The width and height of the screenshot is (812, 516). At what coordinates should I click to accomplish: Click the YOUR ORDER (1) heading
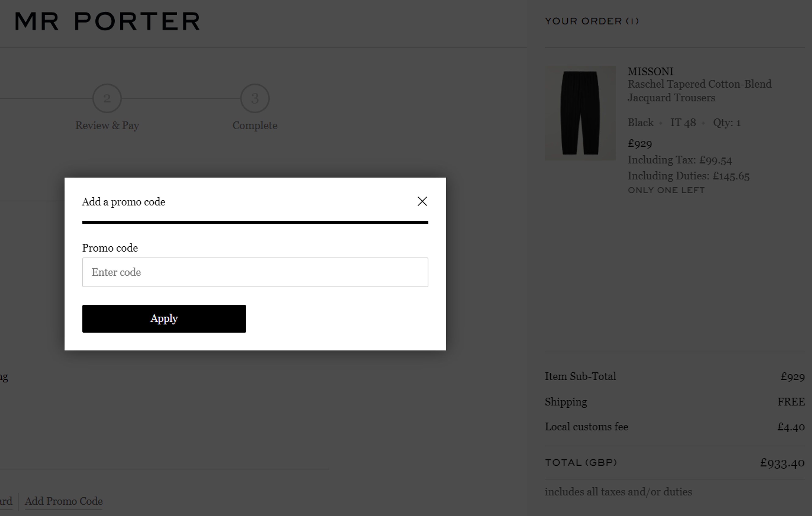(x=591, y=21)
